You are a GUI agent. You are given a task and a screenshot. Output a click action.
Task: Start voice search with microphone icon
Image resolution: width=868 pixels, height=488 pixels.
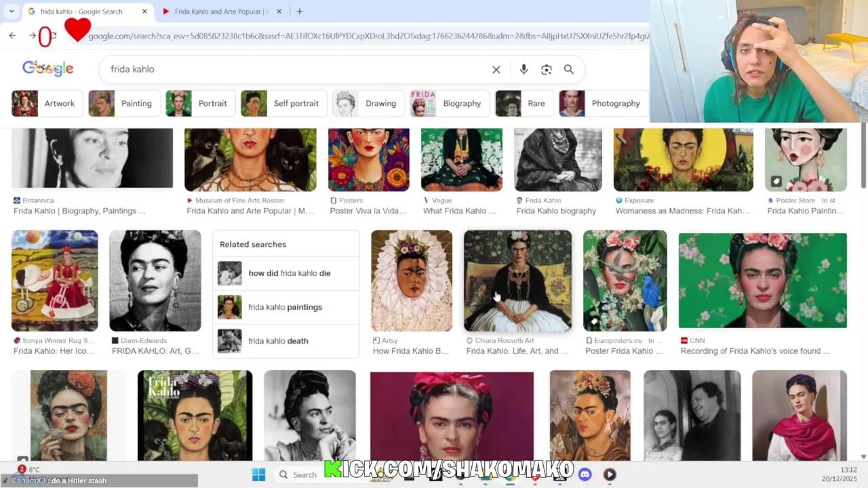pyautogui.click(x=524, y=69)
